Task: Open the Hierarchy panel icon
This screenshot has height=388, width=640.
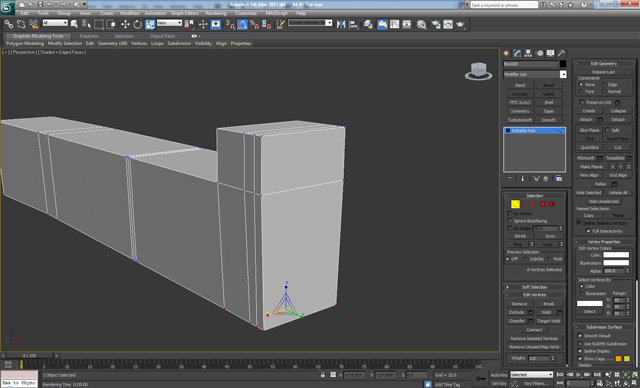Action: click(529, 53)
